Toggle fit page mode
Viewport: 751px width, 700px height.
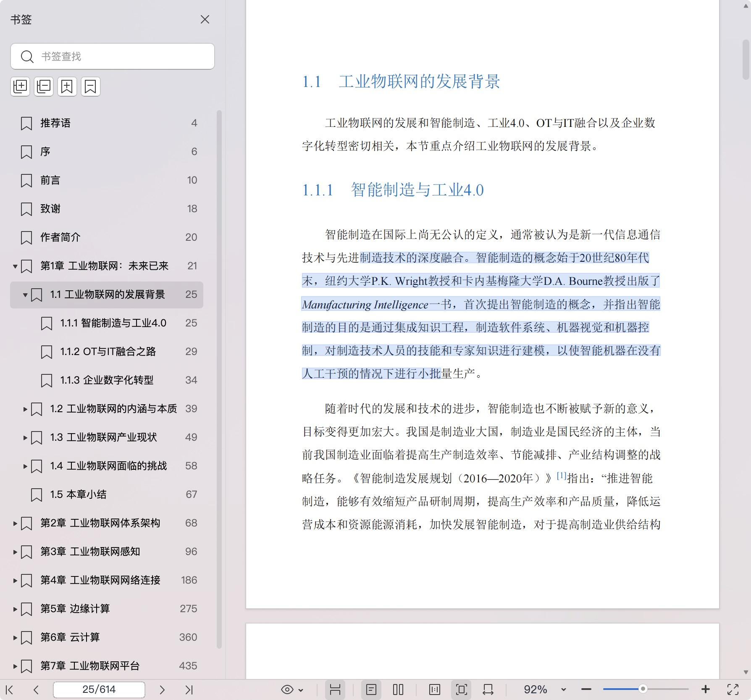point(461,689)
